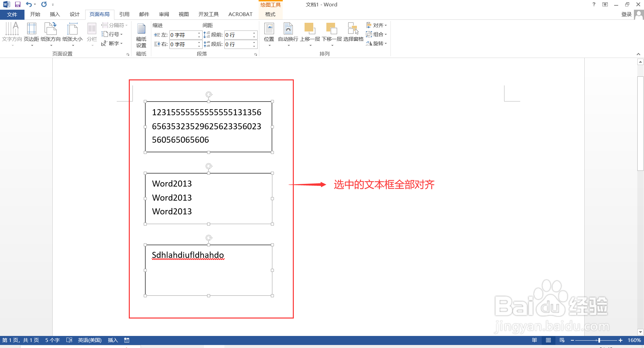Viewport: 644px width, 348px height.
Task: Switch to the Review (审阅) tab
Action: 164,14
